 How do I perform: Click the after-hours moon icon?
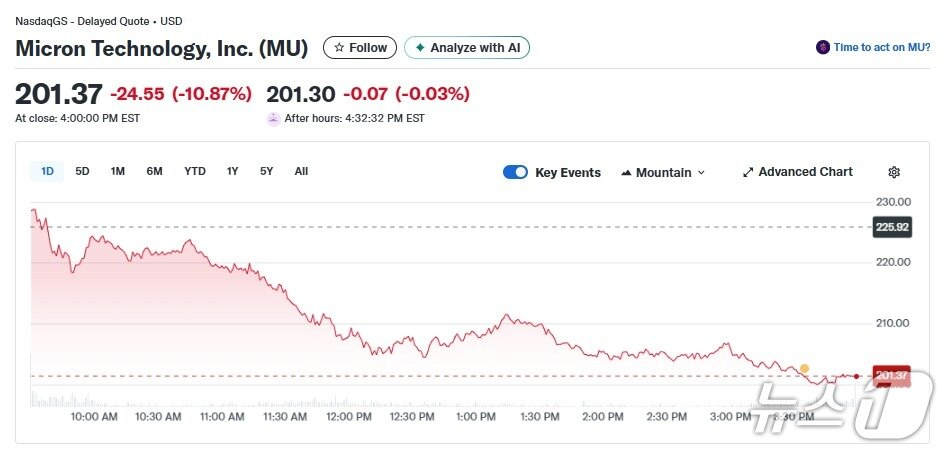pyautogui.click(x=273, y=118)
